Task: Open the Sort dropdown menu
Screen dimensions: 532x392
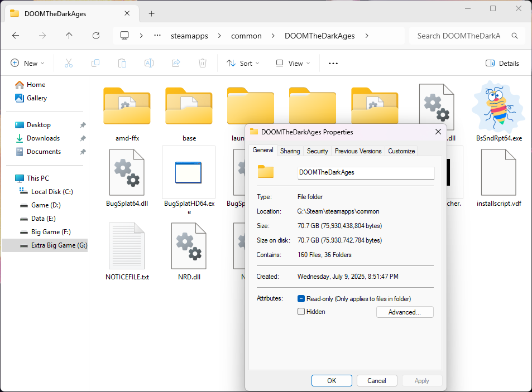Action: point(243,64)
